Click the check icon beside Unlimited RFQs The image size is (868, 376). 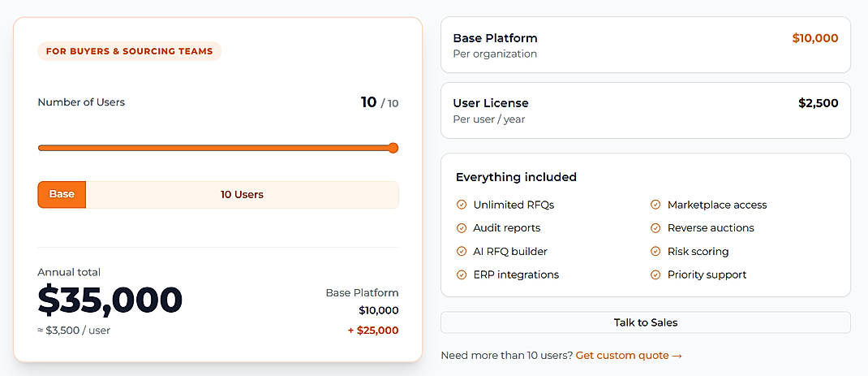(461, 205)
